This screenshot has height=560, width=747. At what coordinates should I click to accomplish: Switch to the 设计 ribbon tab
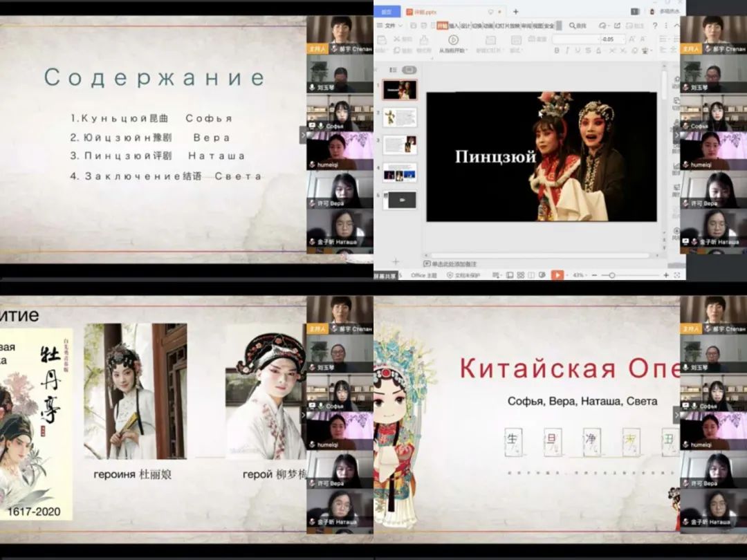(465, 26)
